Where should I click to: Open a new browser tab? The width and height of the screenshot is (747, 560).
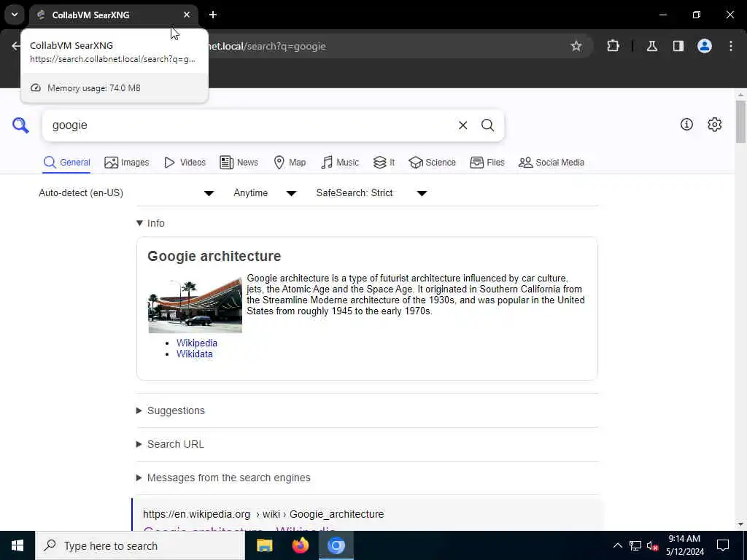(213, 15)
